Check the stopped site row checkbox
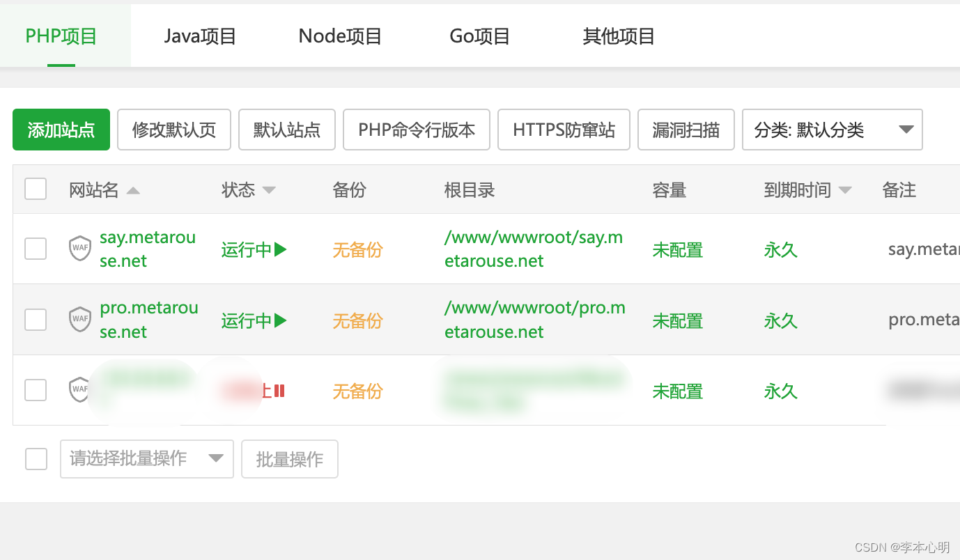This screenshot has width=960, height=560. pyautogui.click(x=36, y=390)
